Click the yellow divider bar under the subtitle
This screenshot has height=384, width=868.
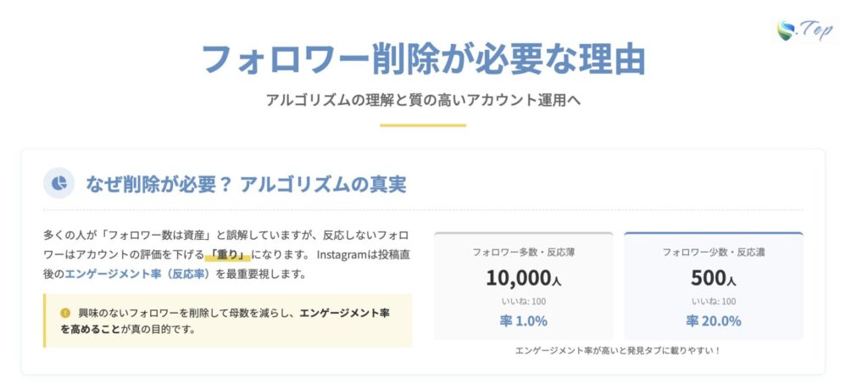(423, 125)
